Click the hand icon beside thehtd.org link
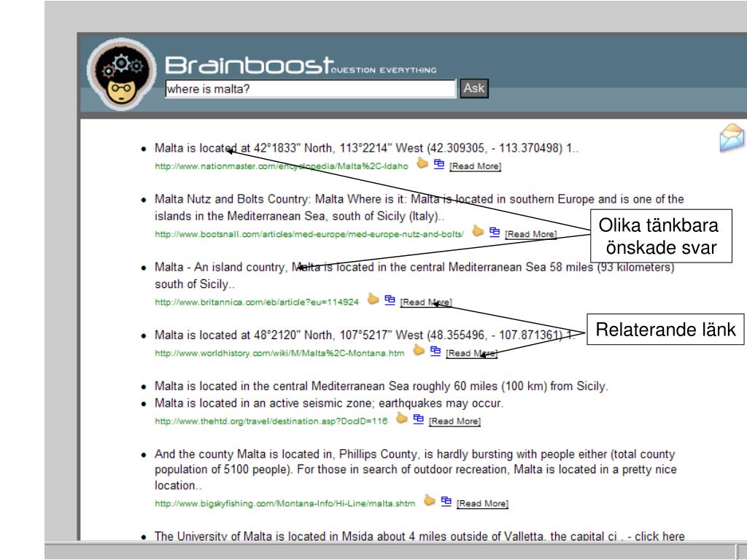This screenshot has height=560, width=747. point(402,419)
